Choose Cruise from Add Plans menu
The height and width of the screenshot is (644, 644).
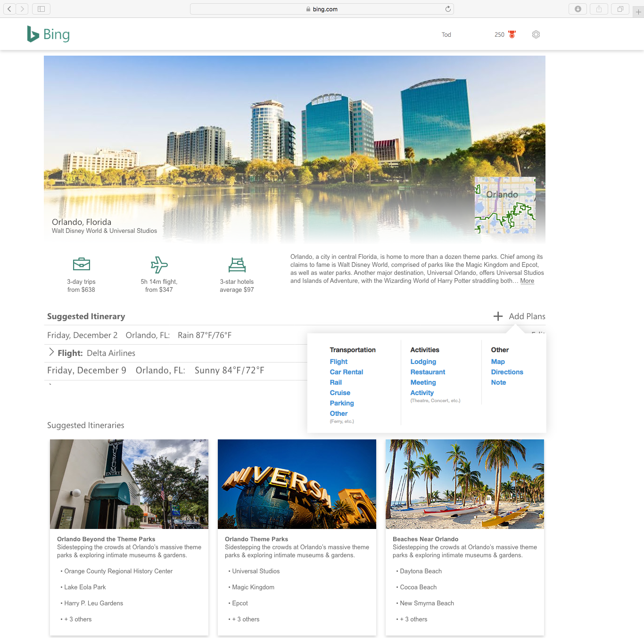point(340,393)
